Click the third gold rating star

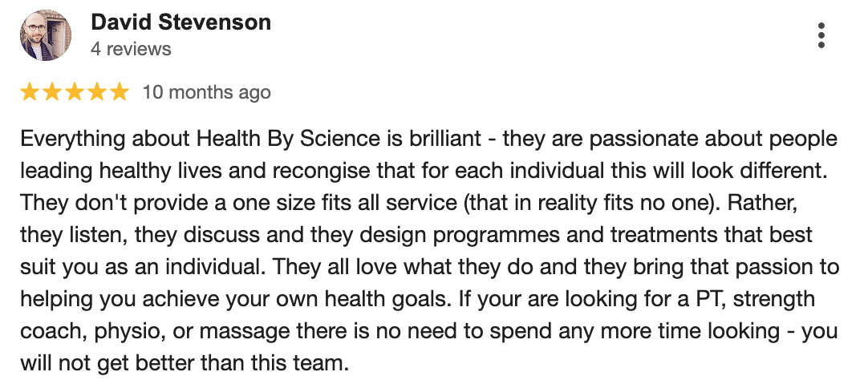tap(74, 92)
